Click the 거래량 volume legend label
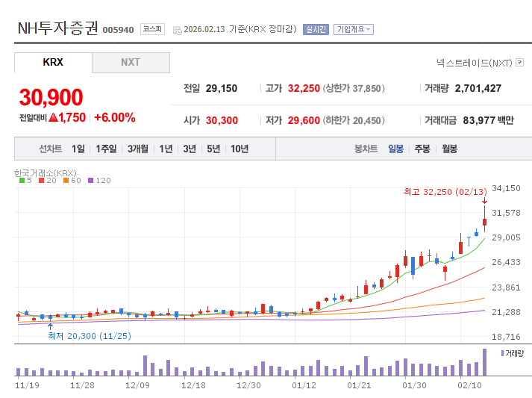Screen dimensions: 532x398 coord(513,353)
